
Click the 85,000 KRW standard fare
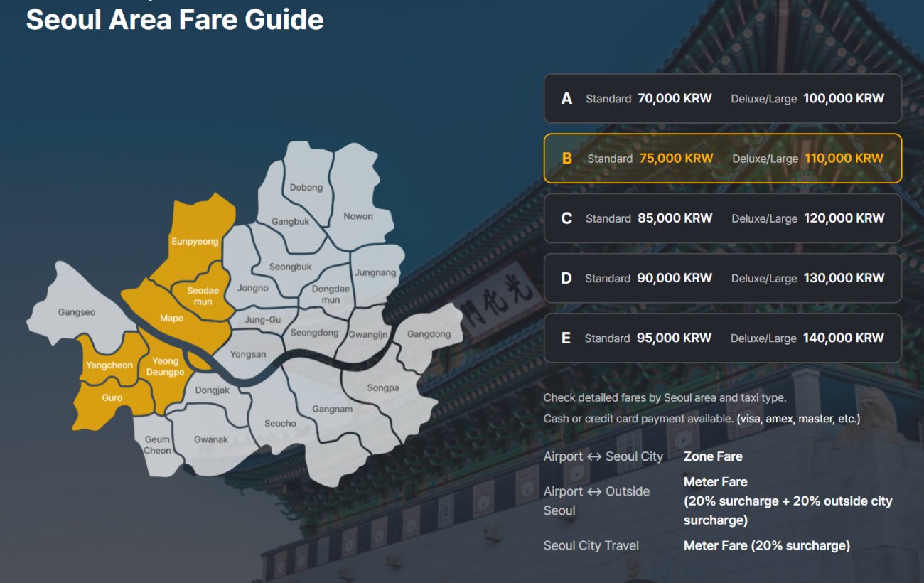(675, 218)
